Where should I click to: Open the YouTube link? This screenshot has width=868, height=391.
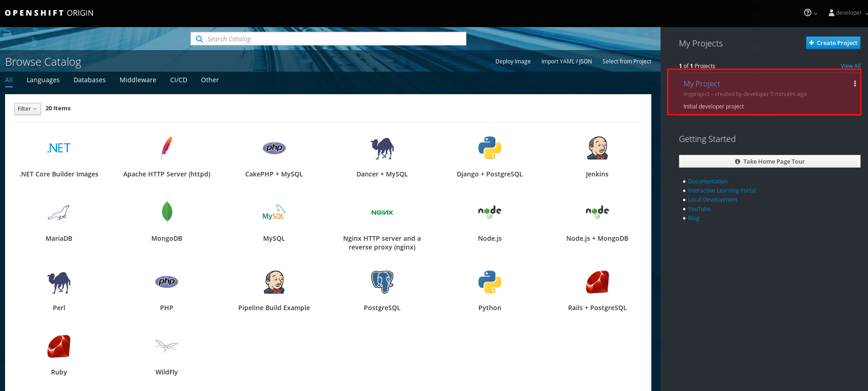(x=699, y=209)
